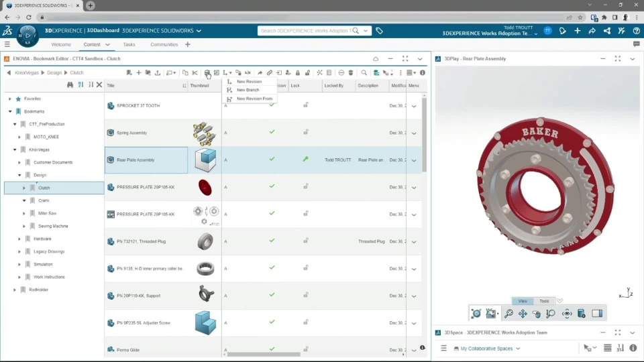644x362 pixels.
Task: Click the information icon in bookmark toolbar
Action: pos(422,72)
